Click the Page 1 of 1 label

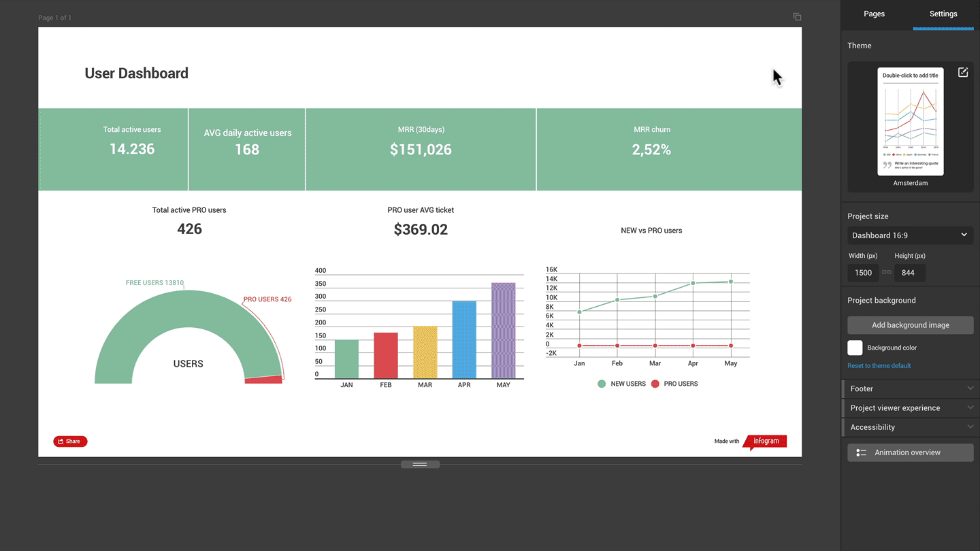coord(55,18)
